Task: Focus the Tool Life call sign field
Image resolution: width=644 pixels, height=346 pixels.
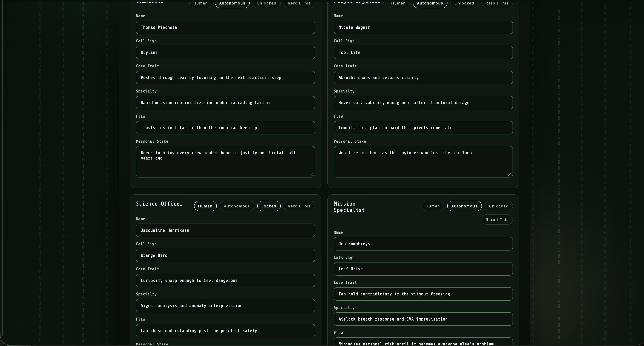Action: click(423, 52)
